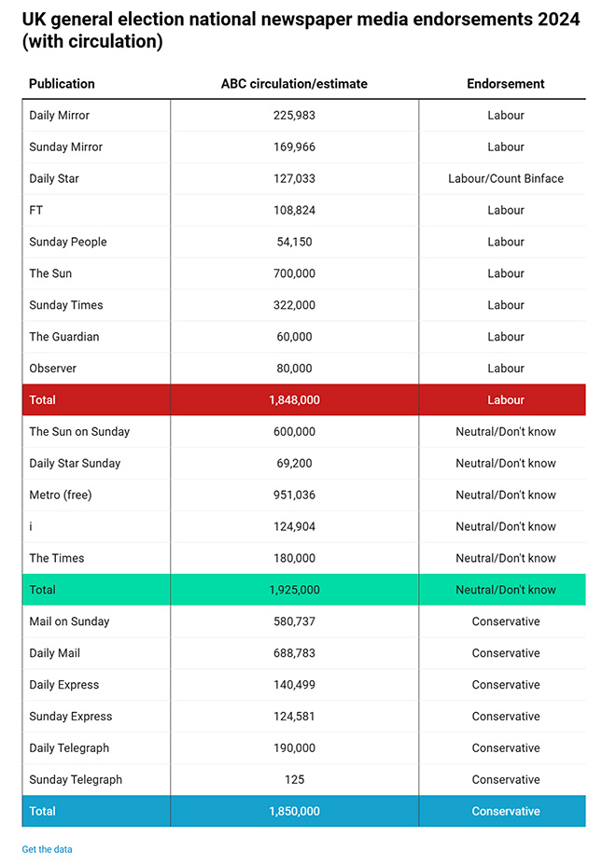Click the Publication column header
Image resolution: width=616 pixels, height=865 pixels.
[62, 84]
